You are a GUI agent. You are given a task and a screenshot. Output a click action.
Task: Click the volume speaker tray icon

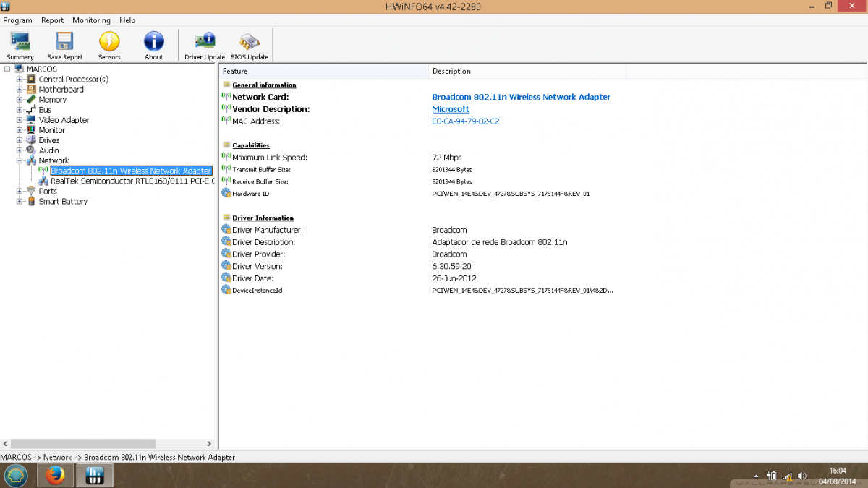tap(802, 476)
